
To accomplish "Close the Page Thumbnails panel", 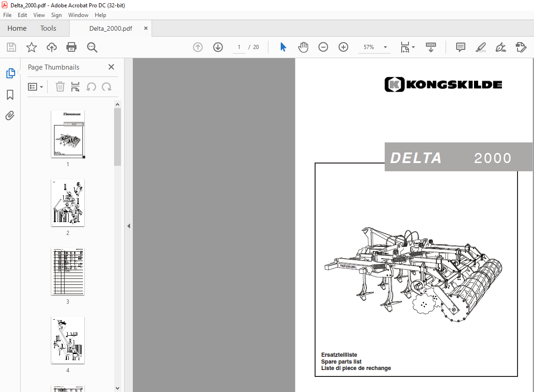I will coord(111,67).
